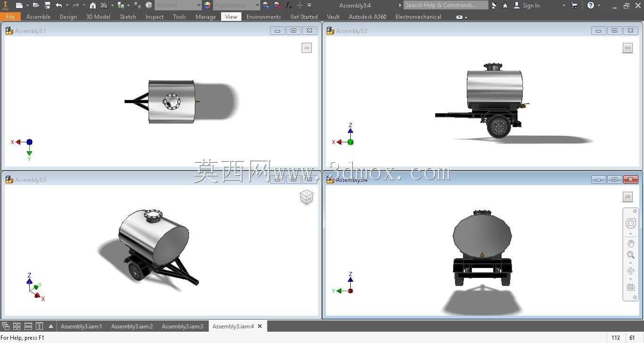The width and height of the screenshot is (644, 343).
Task: Save the assembly with the floppy icon
Action: click(x=48, y=5)
